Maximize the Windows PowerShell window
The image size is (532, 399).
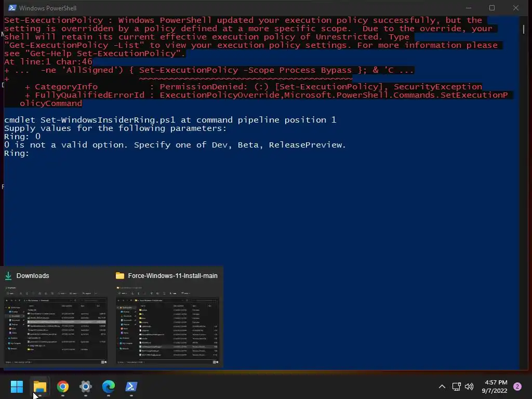(492, 8)
